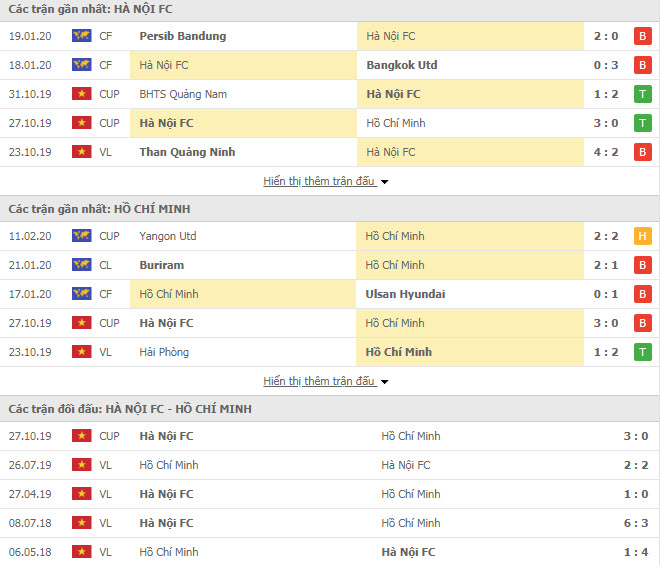Image resolution: width=660 pixels, height=565 pixels.
Task: Click 6 : 3 score on 08.07.18 match
Action: point(636,523)
